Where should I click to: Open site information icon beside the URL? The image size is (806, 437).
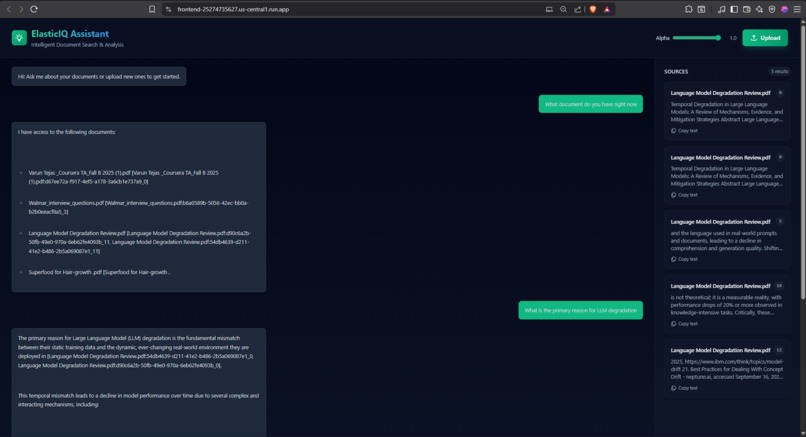pos(168,9)
